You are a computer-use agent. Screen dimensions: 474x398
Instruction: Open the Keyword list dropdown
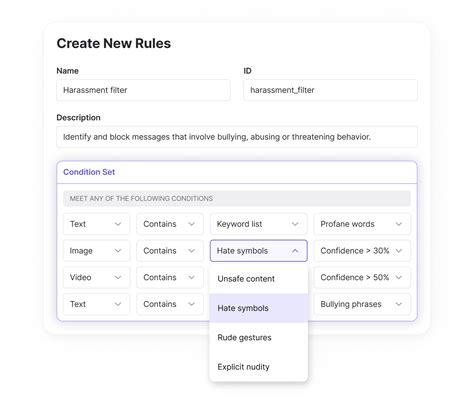(259, 224)
